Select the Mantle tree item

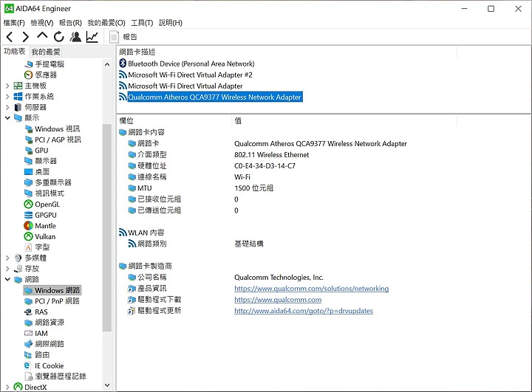(x=40, y=225)
